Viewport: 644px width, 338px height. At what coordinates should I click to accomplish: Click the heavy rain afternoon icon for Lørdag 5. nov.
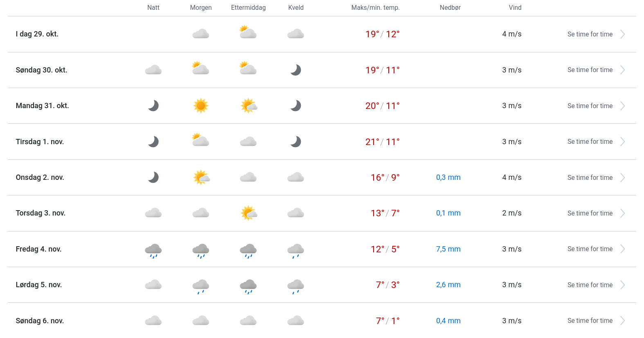[248, 286]
